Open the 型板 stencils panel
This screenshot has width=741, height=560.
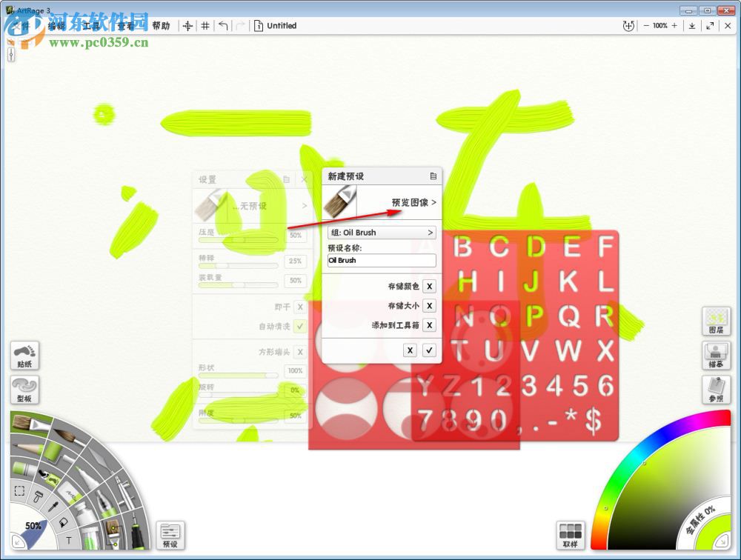coord(24,390)
